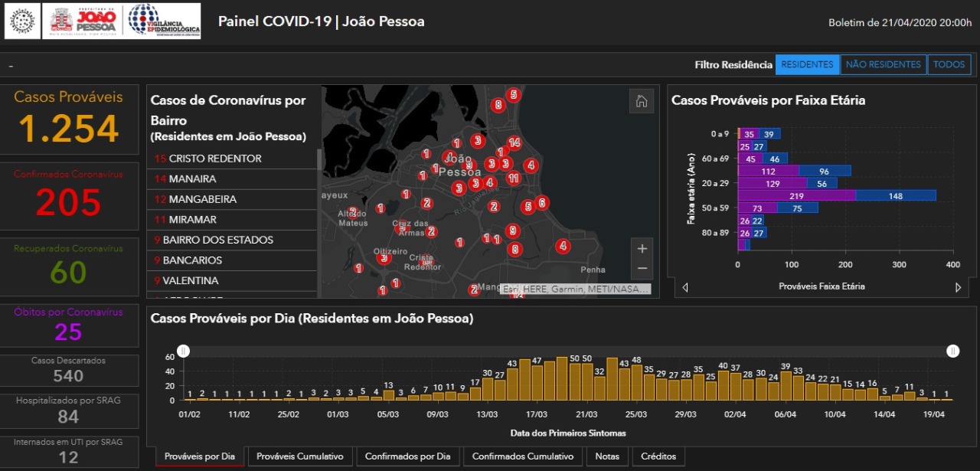Viewport: 980px width, 471px height.
Task: Filter by NÃO RESIDENTES
Action: tap(883, 65)
